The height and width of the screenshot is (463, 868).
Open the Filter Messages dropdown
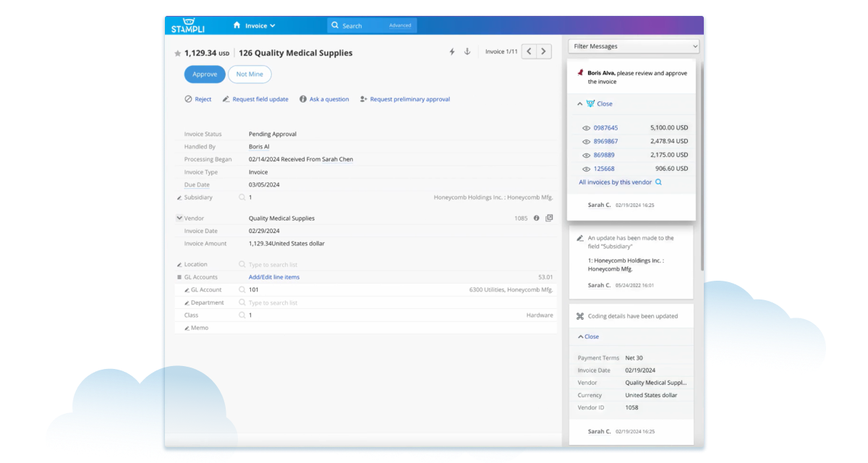tap(634, 46)
